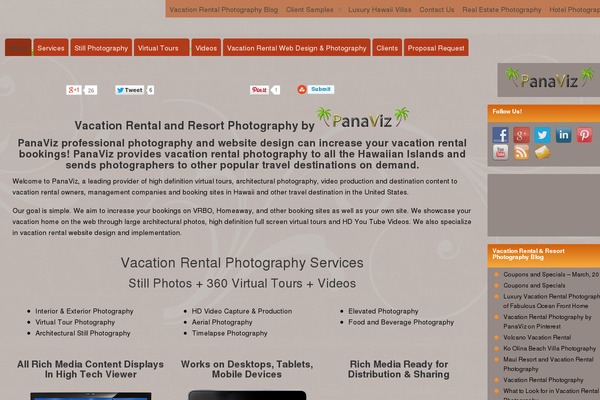Click 'Still Photos + 360 Virtual Tours + Videos' heading
Viewport: 600px width, 400px height.
(242, 284)
